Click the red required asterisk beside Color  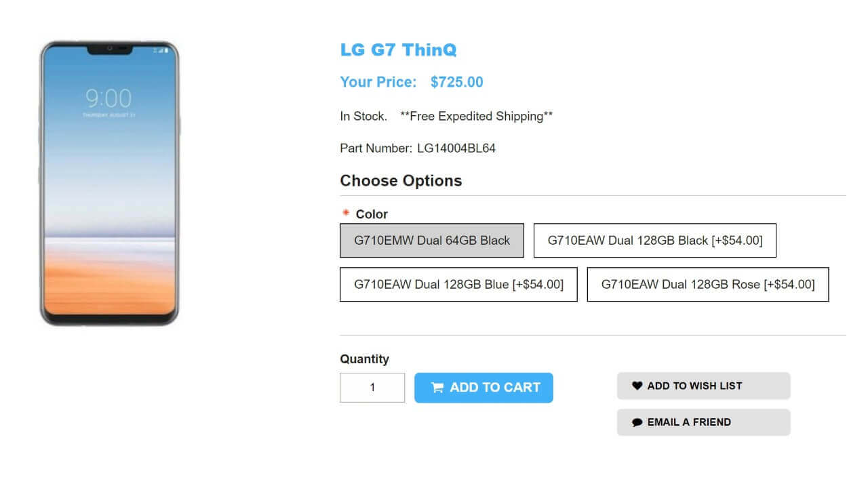tap(346, 213)
